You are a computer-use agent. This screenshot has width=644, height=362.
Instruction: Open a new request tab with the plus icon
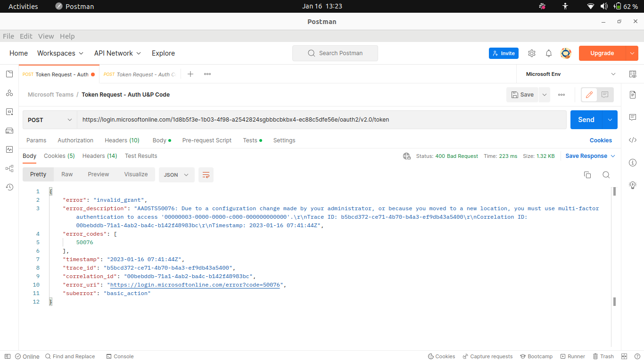point(190,74)
